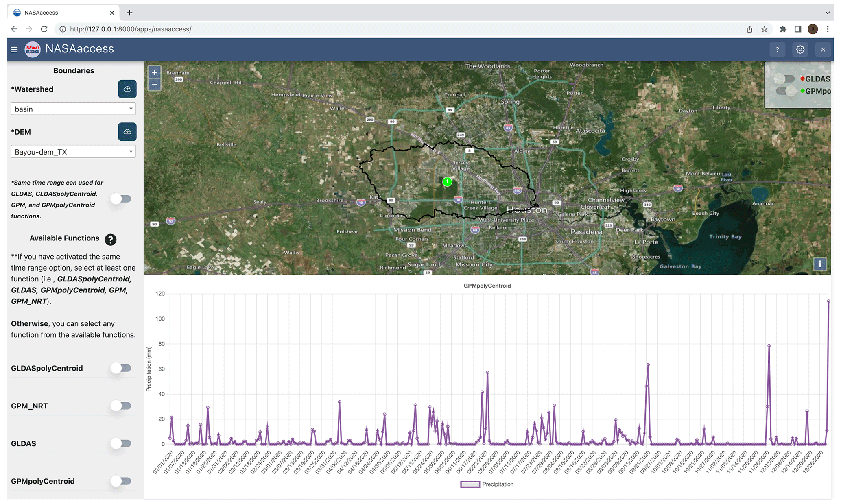Turn on the GLDAS function switch
This screenshot has width=841, height=504.
click(121, 443)
